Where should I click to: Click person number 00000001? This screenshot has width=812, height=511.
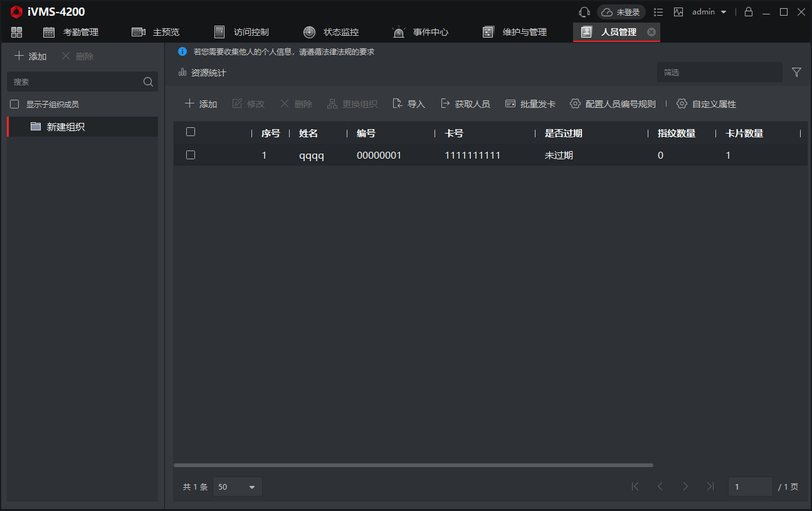pos(379,155)
